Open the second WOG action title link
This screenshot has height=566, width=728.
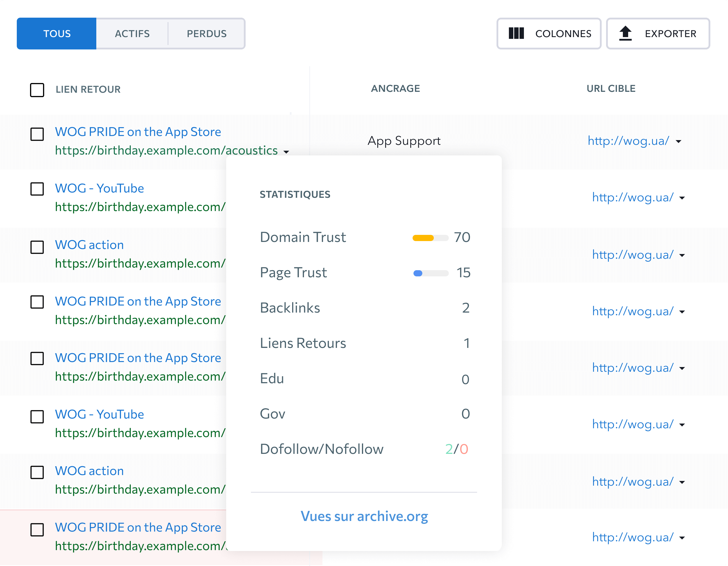[89, 471]
